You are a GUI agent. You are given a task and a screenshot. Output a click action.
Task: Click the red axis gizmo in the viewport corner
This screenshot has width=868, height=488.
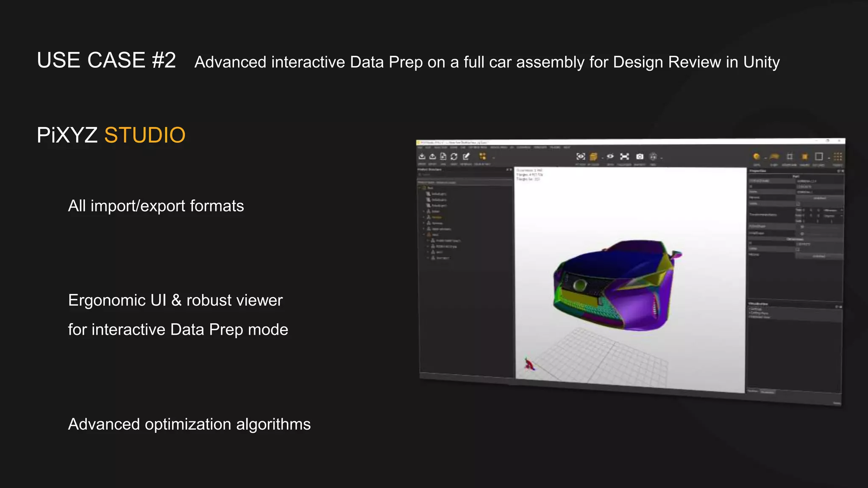click(x=529, y=364)
